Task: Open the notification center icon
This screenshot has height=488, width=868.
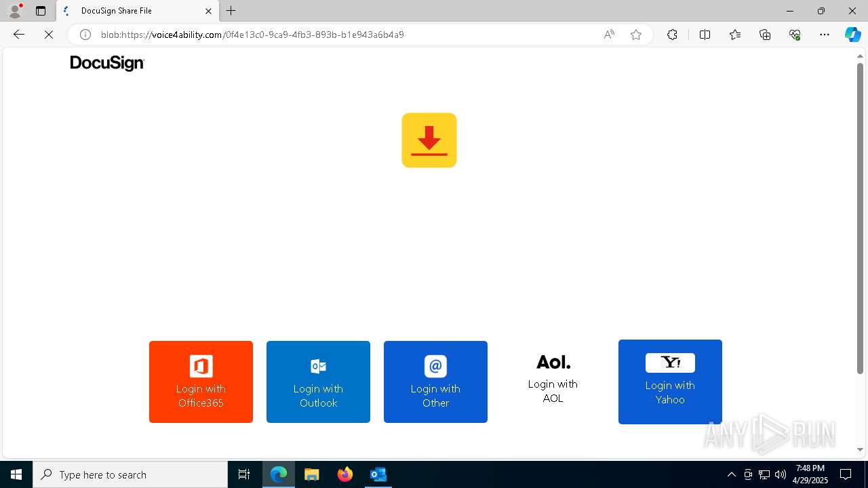Action: pos(846,474)
